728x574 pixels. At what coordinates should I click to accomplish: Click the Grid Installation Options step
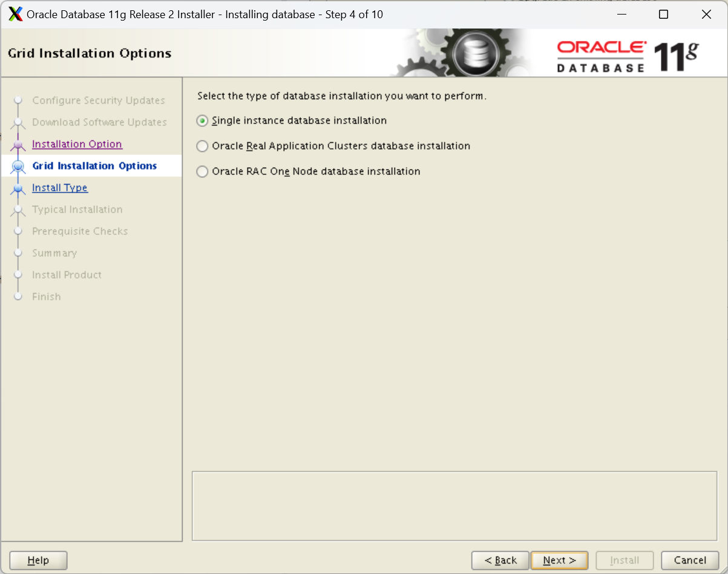pos(94,166)
